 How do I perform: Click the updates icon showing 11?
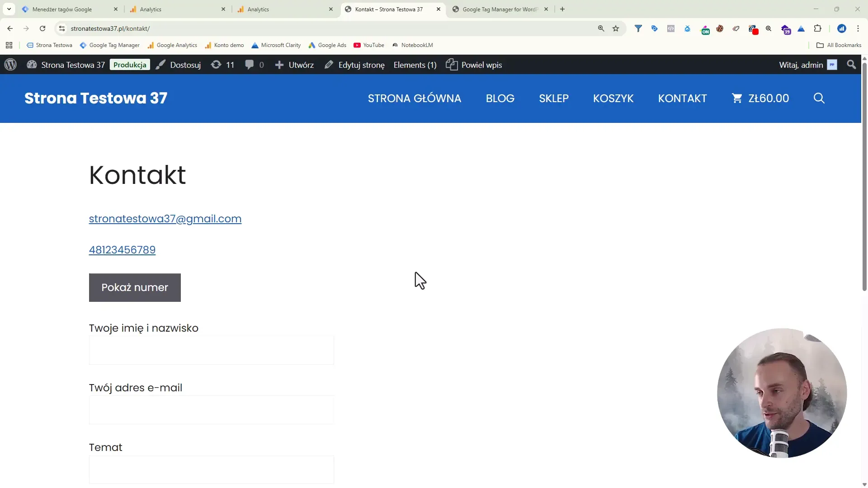pos(222,65)
